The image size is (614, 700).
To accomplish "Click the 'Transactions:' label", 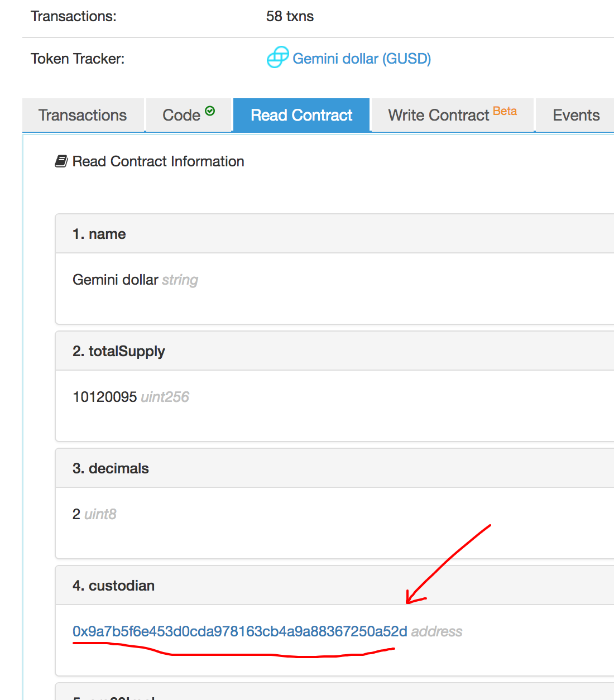I will [x=74, y=16].
